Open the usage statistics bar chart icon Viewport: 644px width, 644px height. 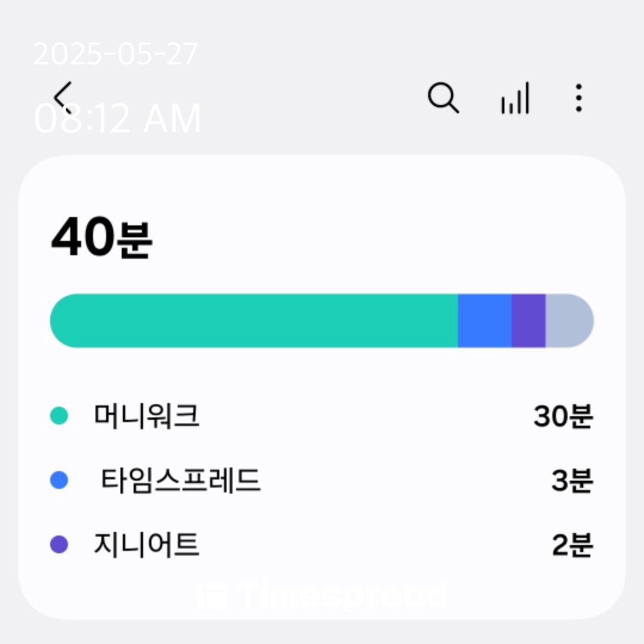[x=515, y=98]
